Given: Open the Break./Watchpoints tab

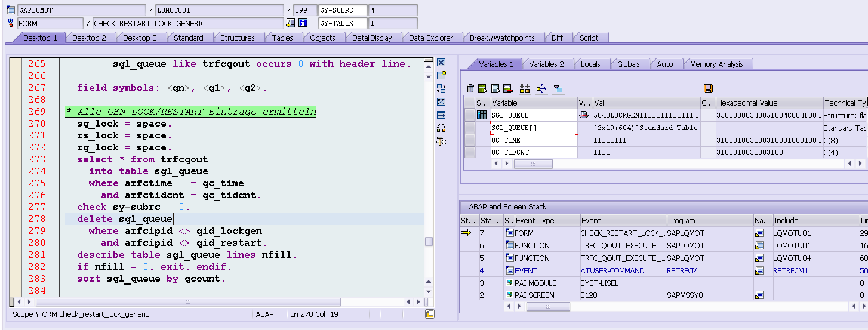Looking at the screenshot, I should click(501, 38).
